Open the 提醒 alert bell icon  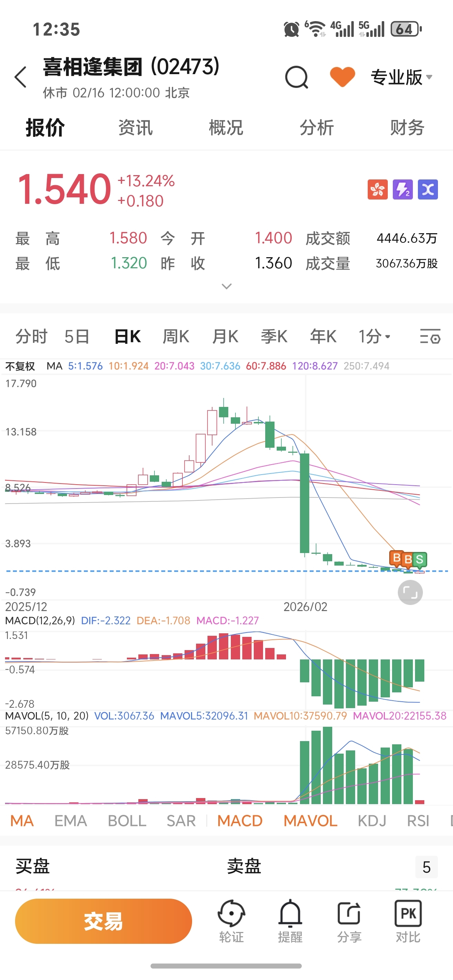tap(290, 921)
